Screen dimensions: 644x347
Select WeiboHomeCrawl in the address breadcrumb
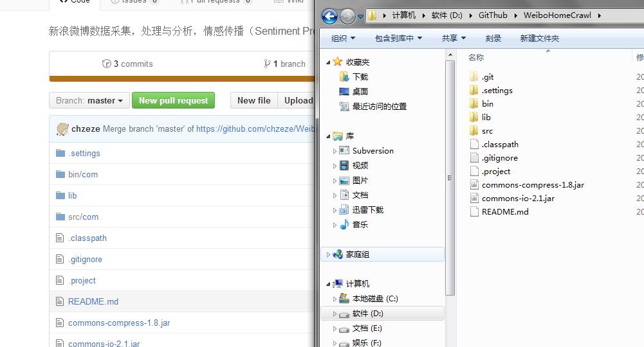coord(557,15)
